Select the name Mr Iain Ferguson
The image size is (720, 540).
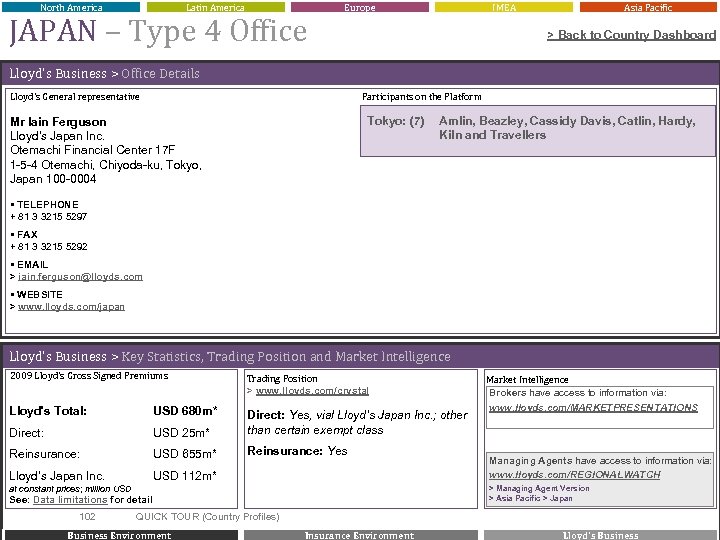tap(58, 122)
